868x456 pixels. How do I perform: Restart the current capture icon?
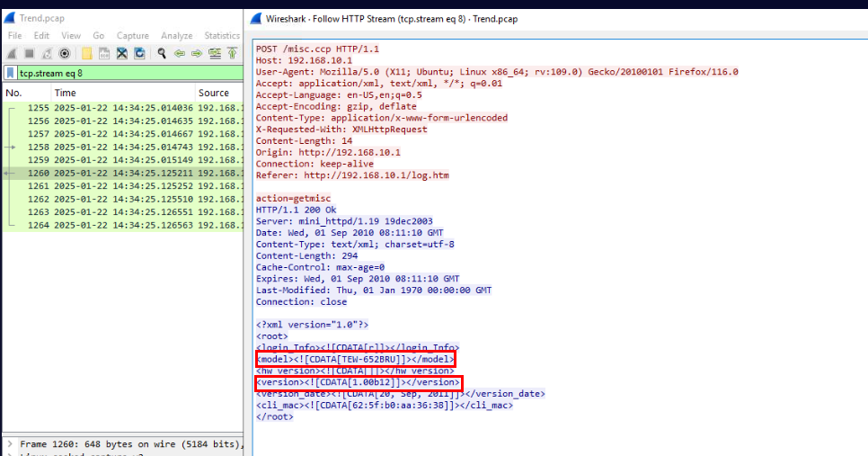tap(47, 54)
